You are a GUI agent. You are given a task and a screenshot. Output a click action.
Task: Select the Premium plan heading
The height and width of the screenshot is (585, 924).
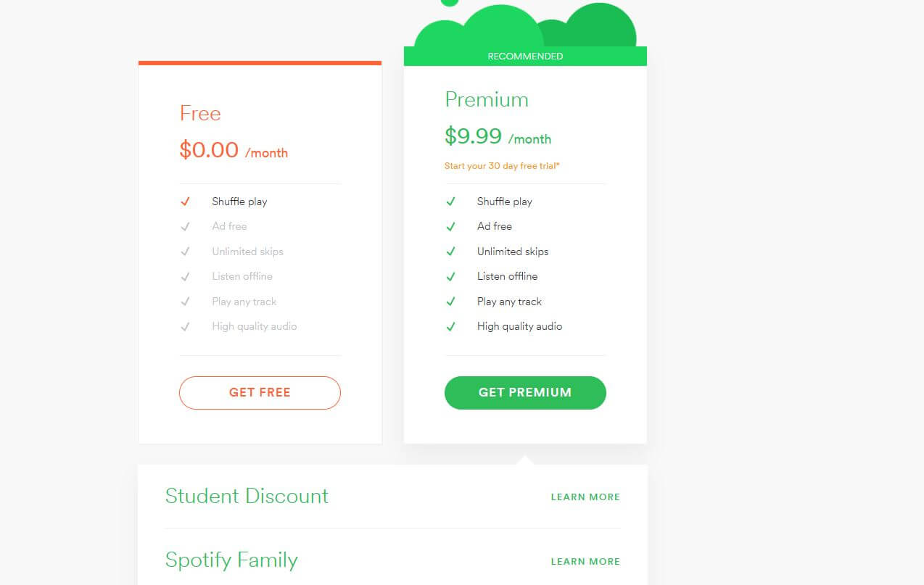coord(487,99)
